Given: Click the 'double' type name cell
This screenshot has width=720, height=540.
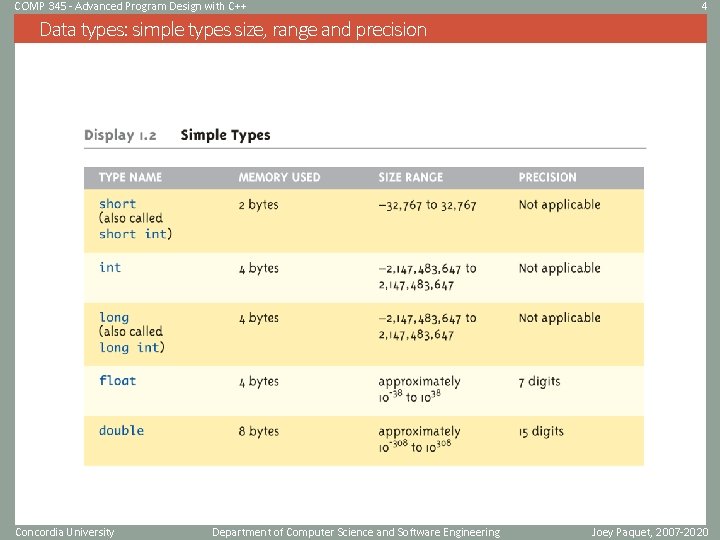Looking at the screenshot, I should [x=121, y=431].
